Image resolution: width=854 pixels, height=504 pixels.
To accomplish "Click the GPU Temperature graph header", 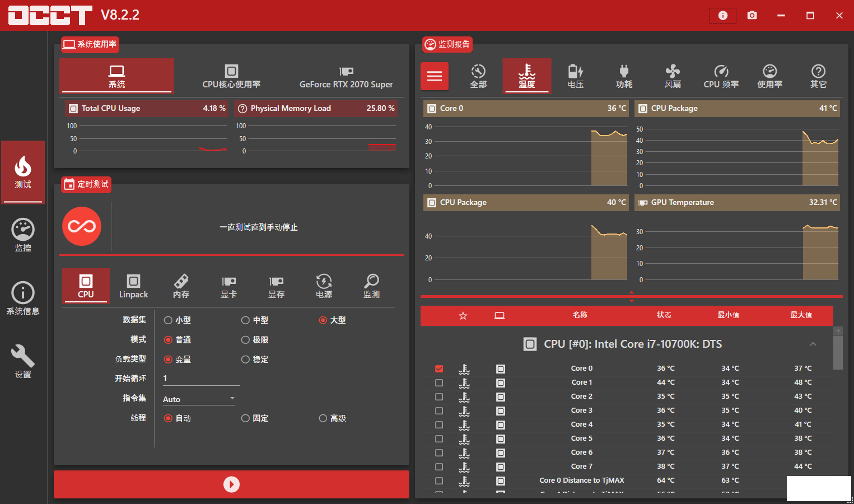I will point(737,203).
